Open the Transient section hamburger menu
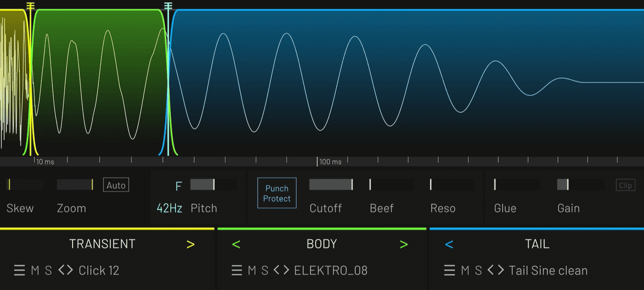This screenshot has height=290, width=644. (19, 270)
